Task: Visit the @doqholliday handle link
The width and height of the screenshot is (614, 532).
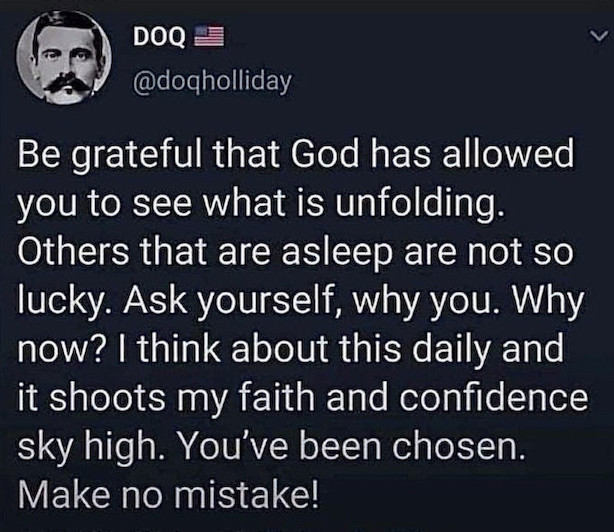Action: [x=211, y=82]
